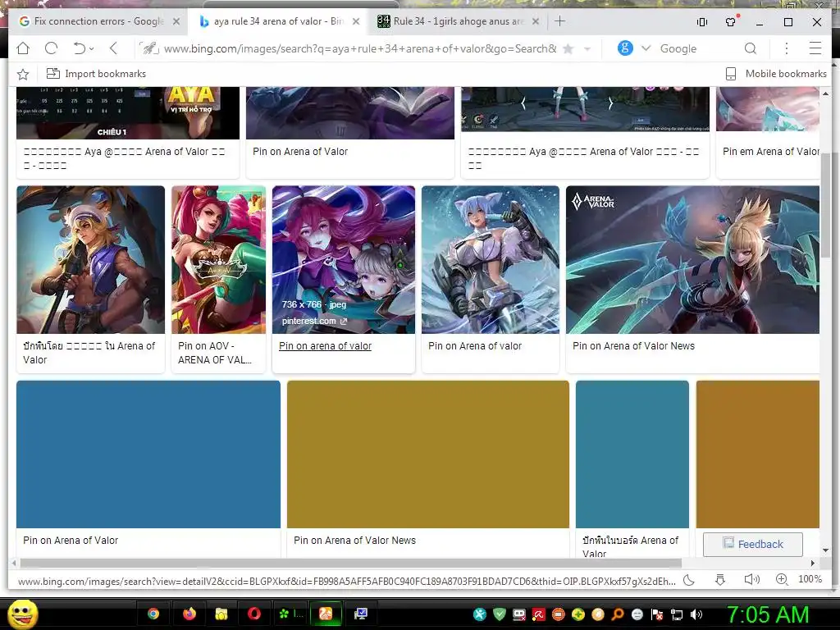This screenshot has height=630, width=840.
Task: Bookmark this page with address bar star
Action: (x=568, y=48)
